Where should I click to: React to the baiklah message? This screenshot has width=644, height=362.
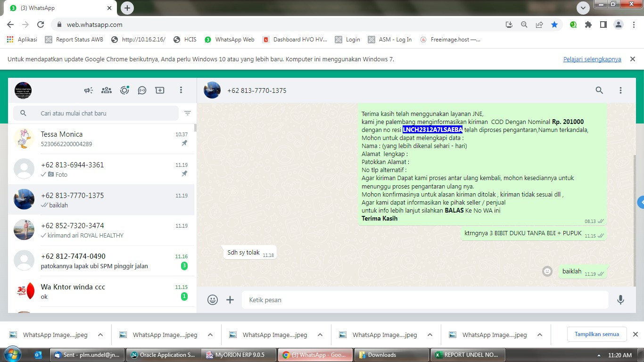(x=547, y=271)
